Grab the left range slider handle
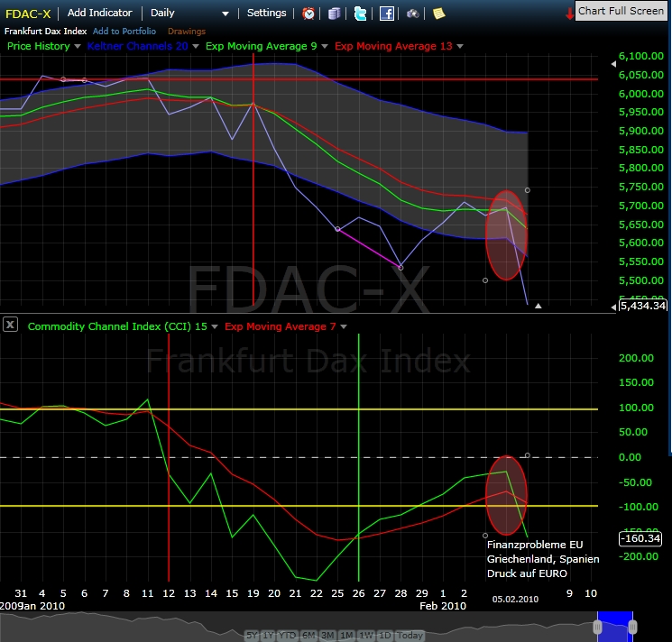 tap(597, 628)
